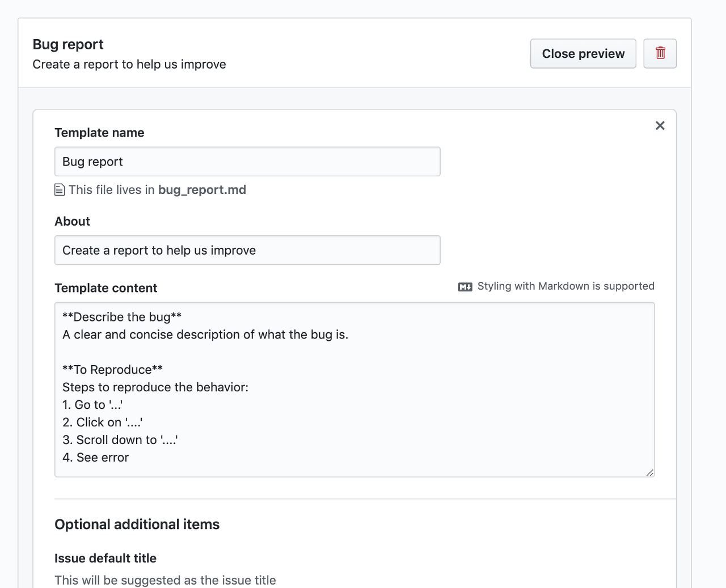
Task: Dismiss the template editor with the X icon
Action: [660, 125]
